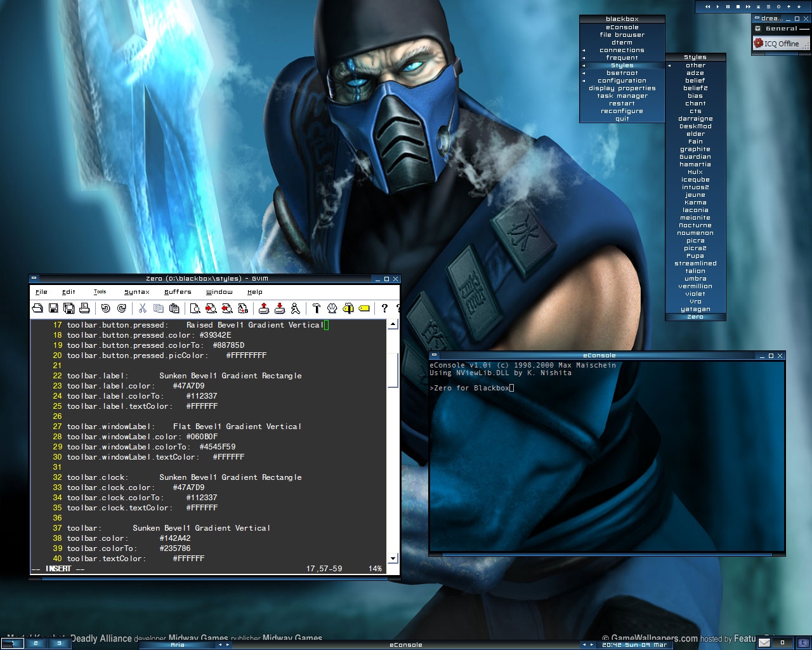Click the Run Script running-man icon
The image size is (812, 650).
pos(295,308)
